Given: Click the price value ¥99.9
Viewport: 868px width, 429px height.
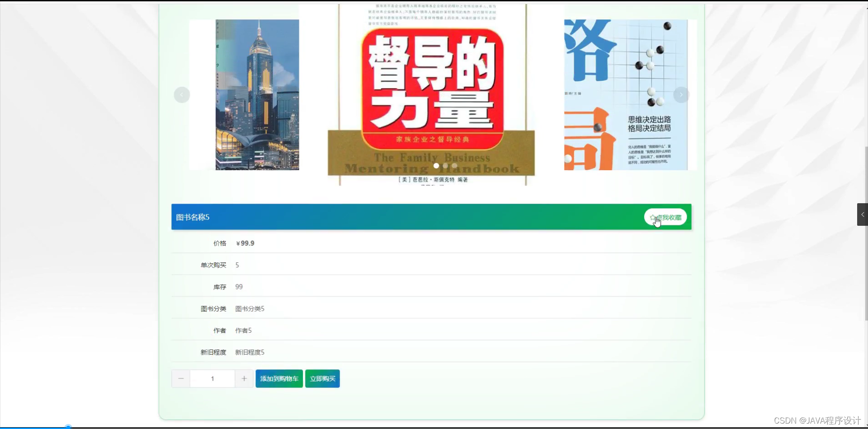Looking at the screenshot, I should (245, 243).
